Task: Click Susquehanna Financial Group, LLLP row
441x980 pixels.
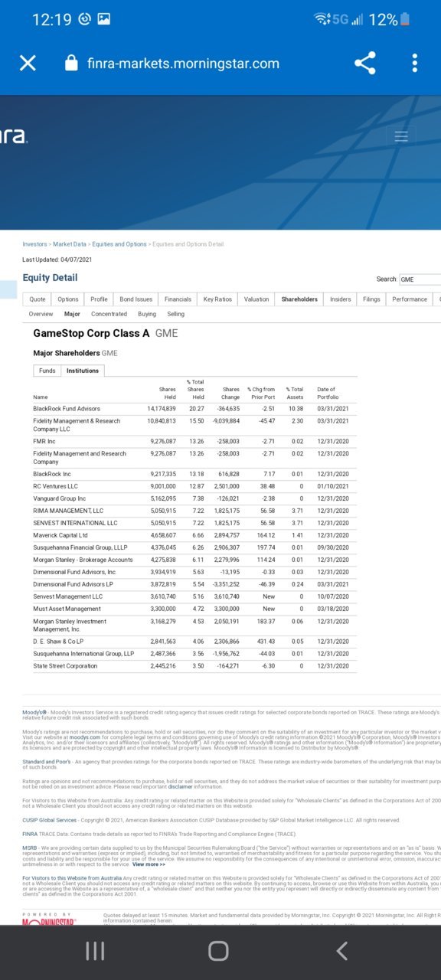Action: (80, 547)
